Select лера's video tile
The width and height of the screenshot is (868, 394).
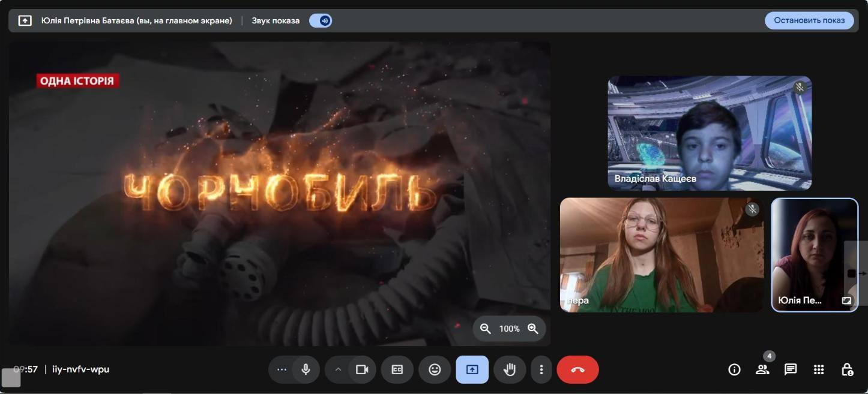(x=662, y=255)
